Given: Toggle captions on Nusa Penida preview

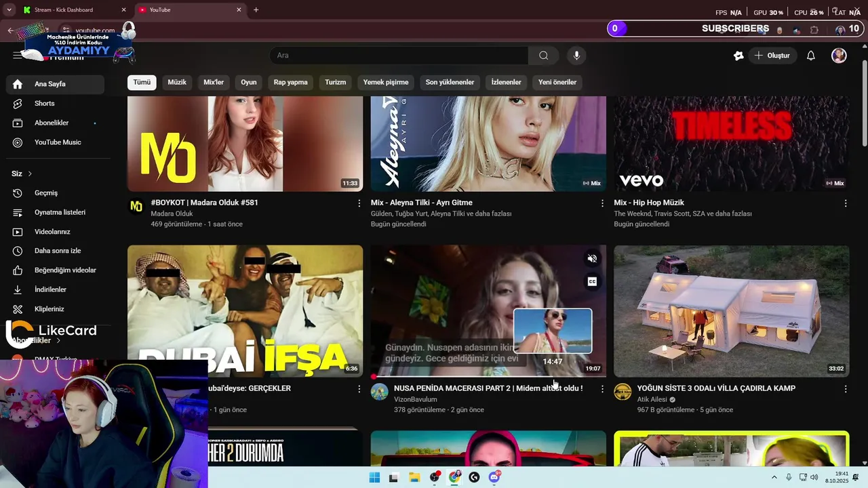Looking at the screenshot, I should (592, 281).
